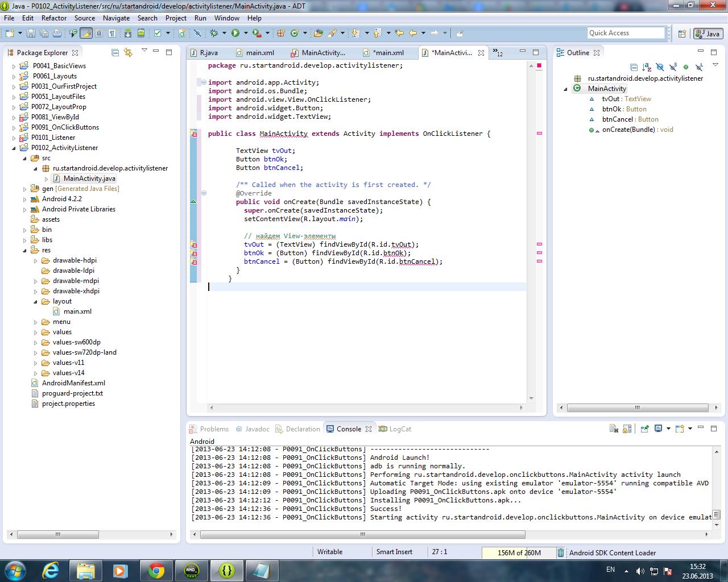This screenshot has height=582, width=728.
Task: Toggle Scroll Lock in Console
Action: (627, 429)
